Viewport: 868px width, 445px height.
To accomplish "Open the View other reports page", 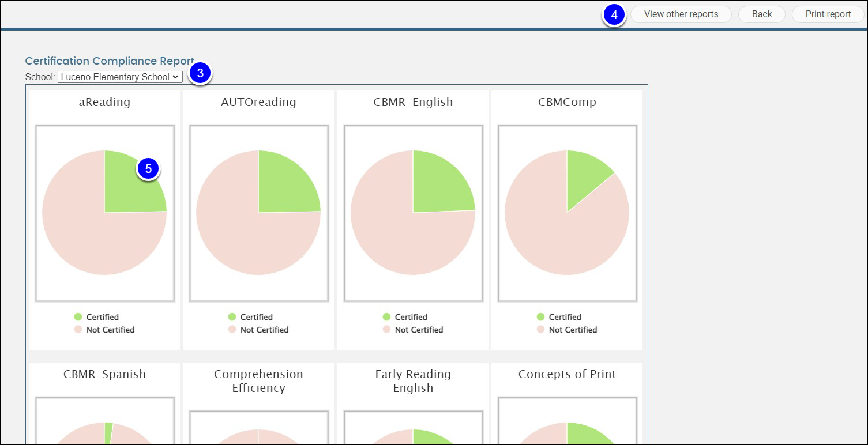I will [681, 14].
